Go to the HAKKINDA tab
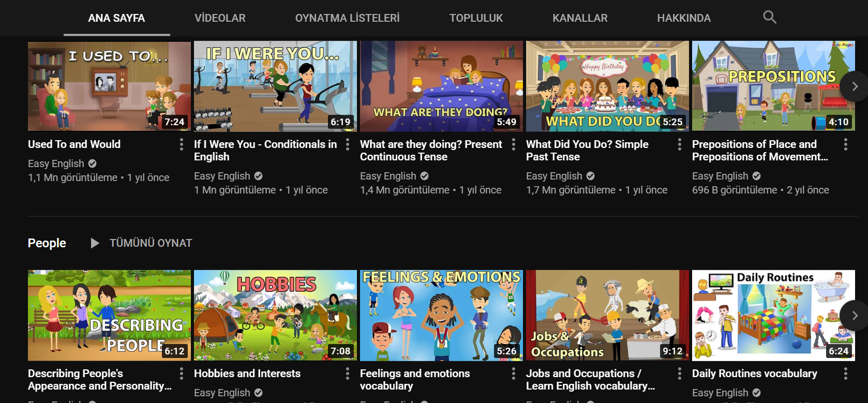The width and height of the screenshot is (868, 403). coord(684,18)
